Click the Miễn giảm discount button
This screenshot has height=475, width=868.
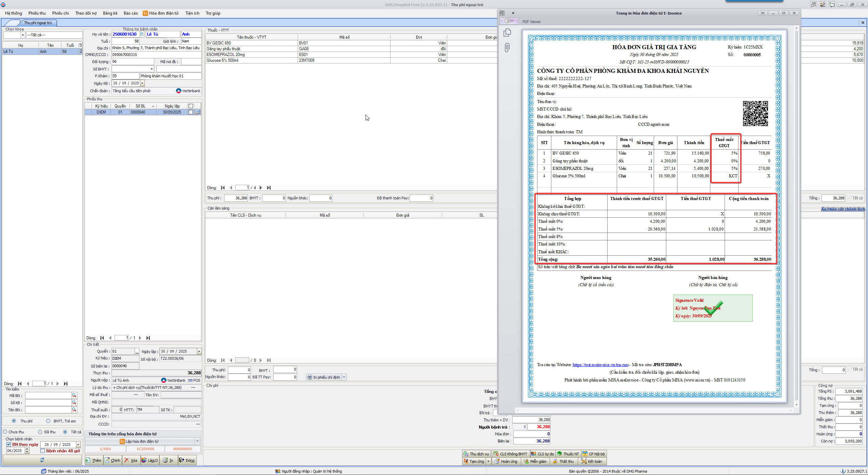click(535, 461)
